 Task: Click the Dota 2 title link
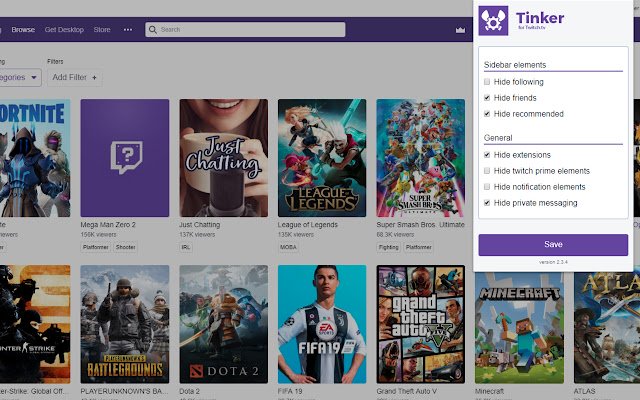point(189,391)
